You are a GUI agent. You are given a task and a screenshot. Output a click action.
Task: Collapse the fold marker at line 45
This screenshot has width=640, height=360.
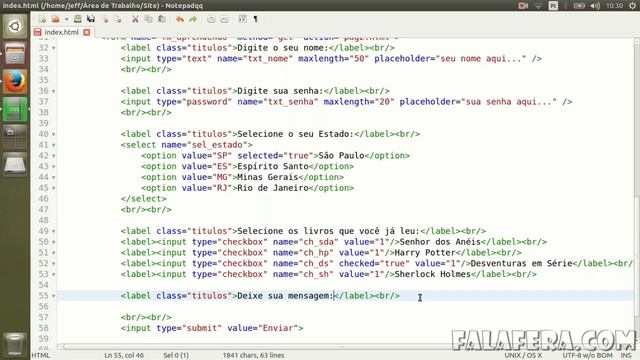coord(53,188)
